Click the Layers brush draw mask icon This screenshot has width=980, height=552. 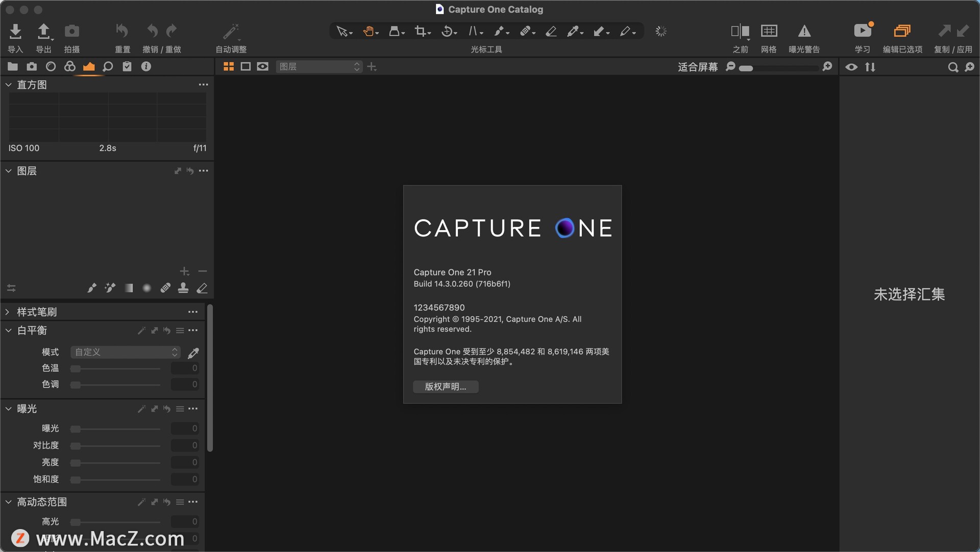tap(91, 288)
